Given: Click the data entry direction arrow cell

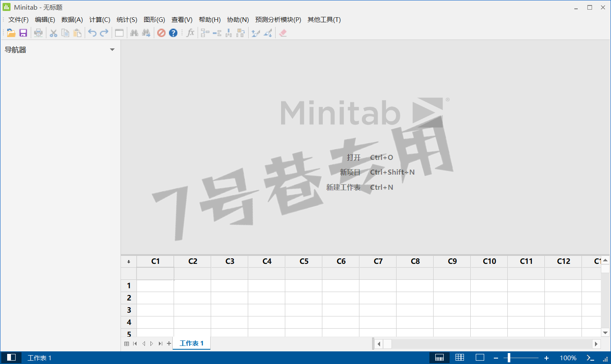Looking at the screenshot, I should coord(129,261).
